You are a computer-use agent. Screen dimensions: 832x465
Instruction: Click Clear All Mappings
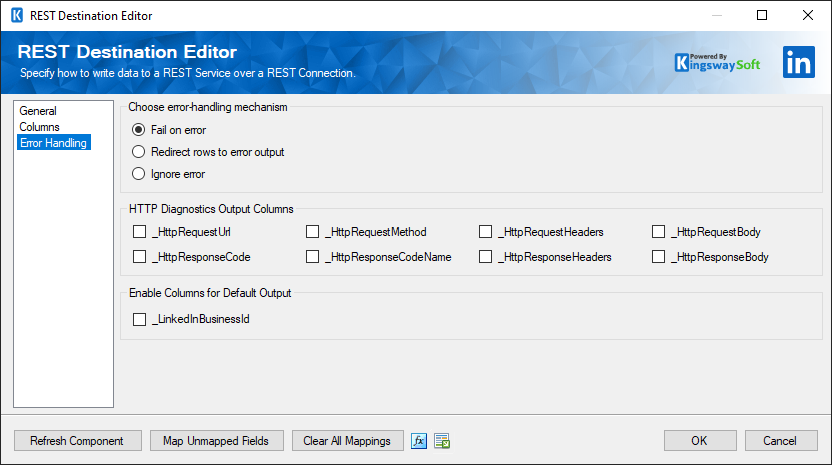coord(347,441)
